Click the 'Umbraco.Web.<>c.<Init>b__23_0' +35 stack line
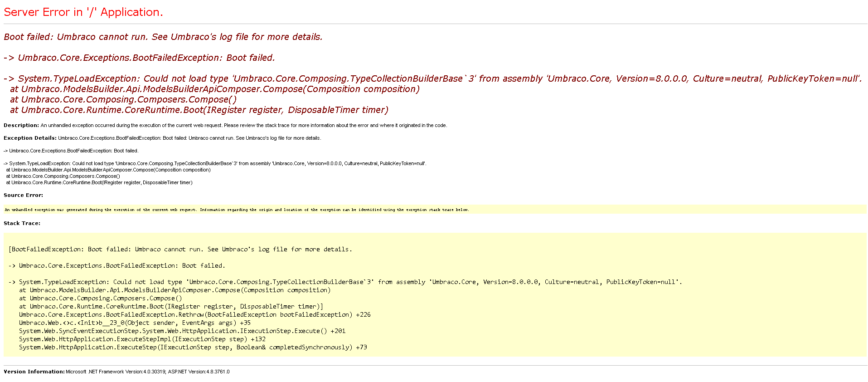The image size is (868, 382). 135,323
